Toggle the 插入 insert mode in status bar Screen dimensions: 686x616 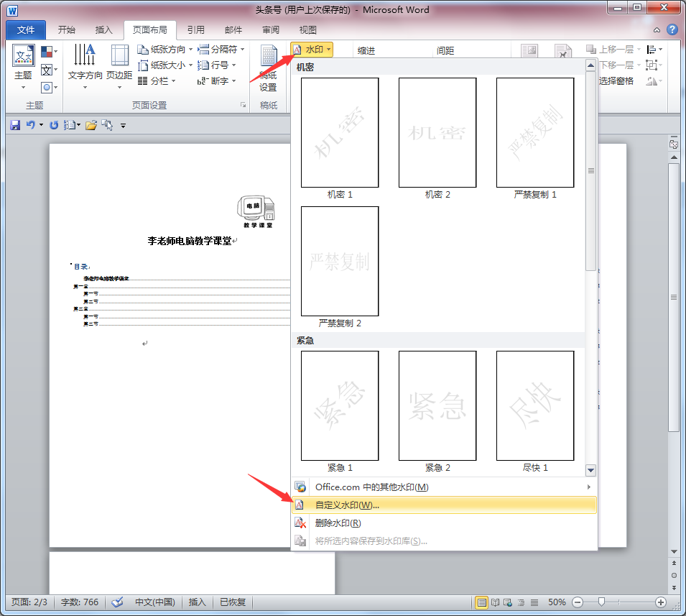197,602
